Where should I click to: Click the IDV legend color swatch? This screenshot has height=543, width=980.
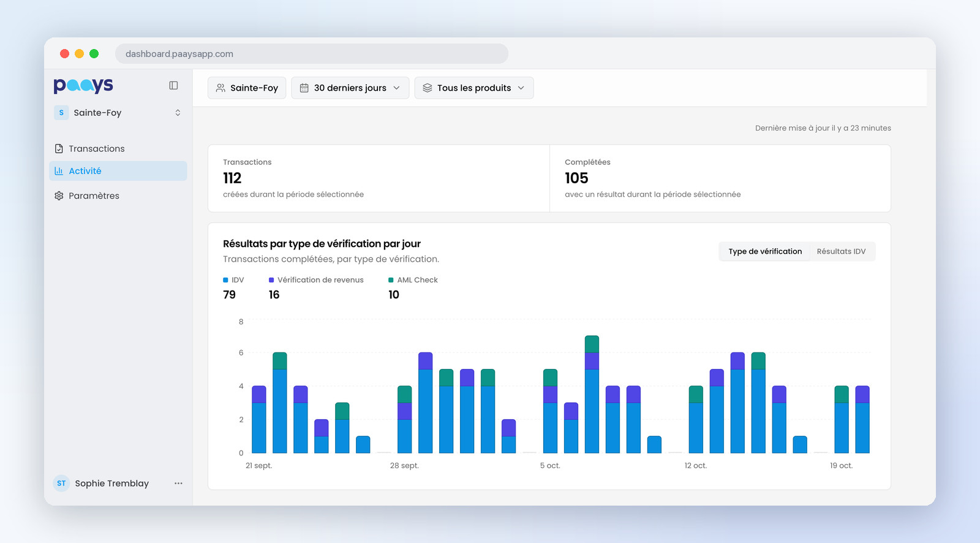tap(225, 280)
